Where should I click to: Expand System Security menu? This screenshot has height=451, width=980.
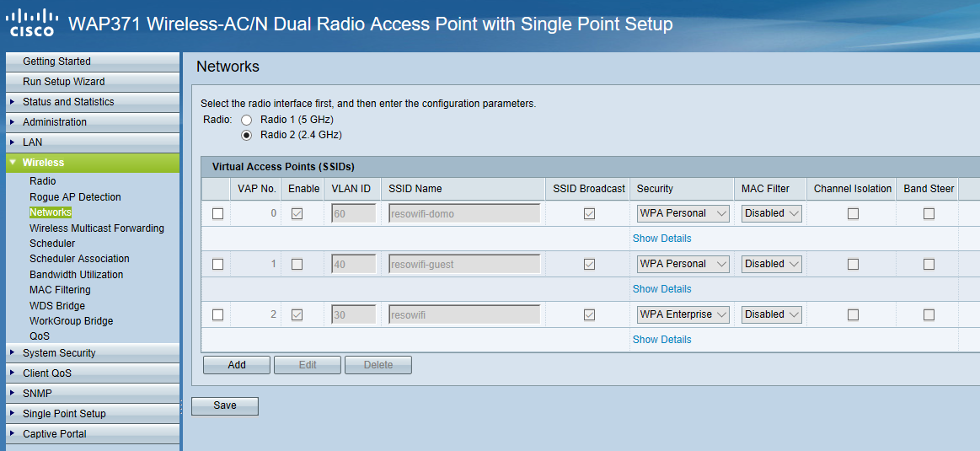point(93,353)
